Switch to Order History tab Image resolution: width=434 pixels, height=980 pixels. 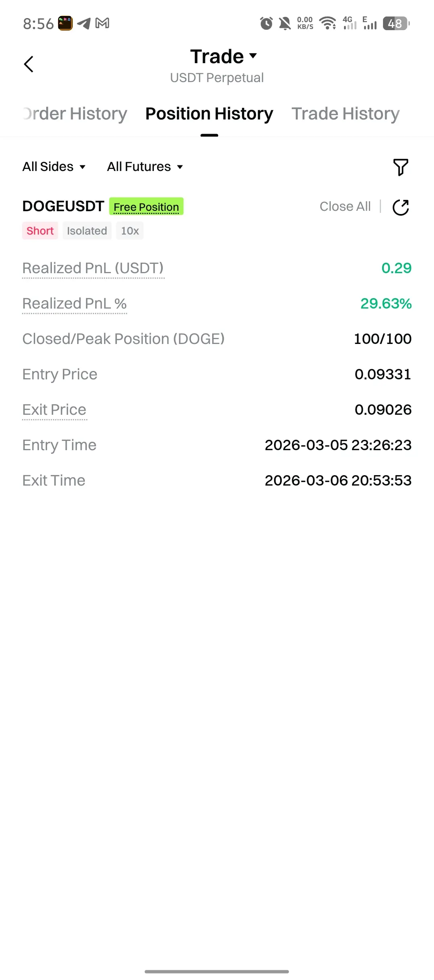[x=75, y=114]
